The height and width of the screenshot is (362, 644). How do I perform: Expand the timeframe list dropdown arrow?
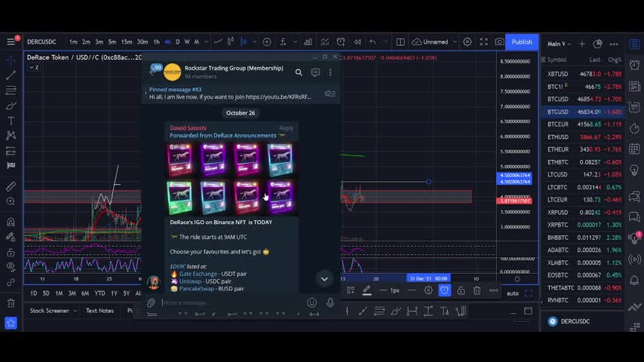(x=206, y=42)
